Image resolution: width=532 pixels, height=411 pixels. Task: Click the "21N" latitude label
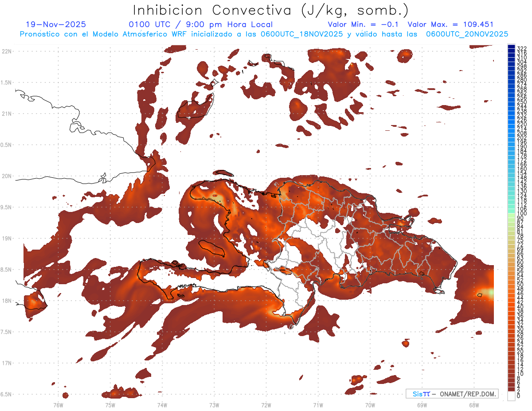[7, 114]
